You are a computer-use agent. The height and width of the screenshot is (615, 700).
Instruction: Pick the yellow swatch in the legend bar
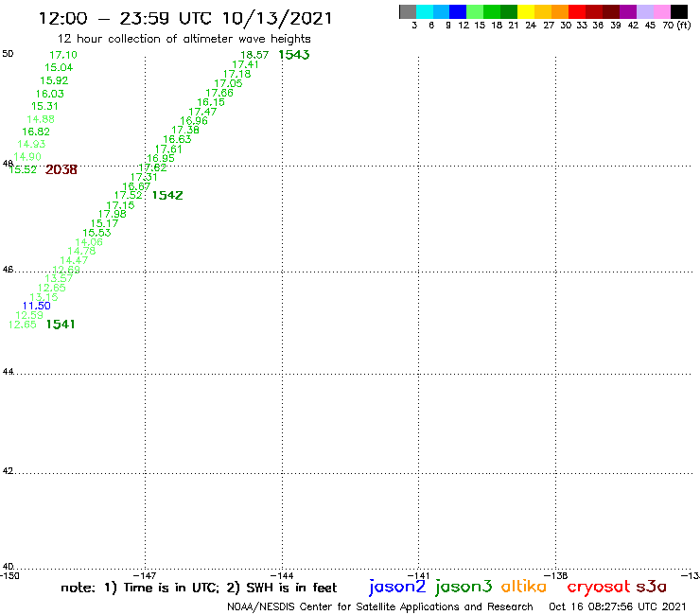[526, 11]
